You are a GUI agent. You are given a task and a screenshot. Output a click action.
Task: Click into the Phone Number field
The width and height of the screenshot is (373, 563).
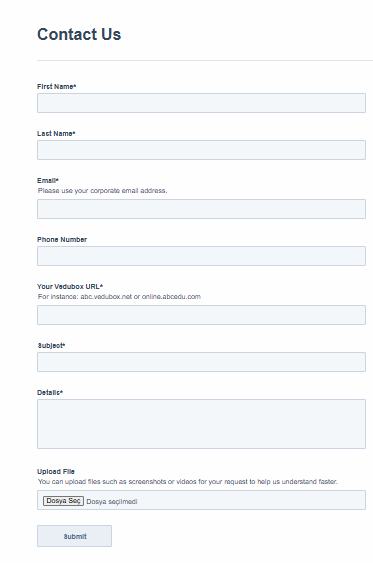tap(201, 256)
